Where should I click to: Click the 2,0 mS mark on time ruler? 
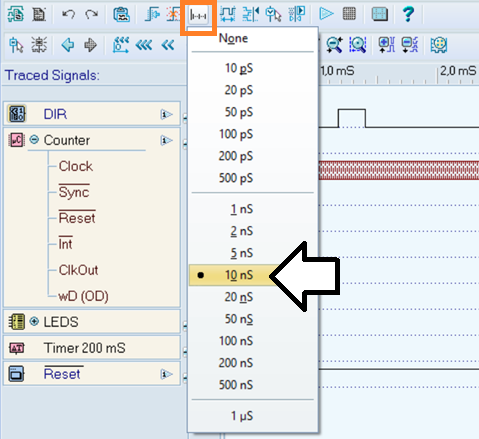point(458,71)
